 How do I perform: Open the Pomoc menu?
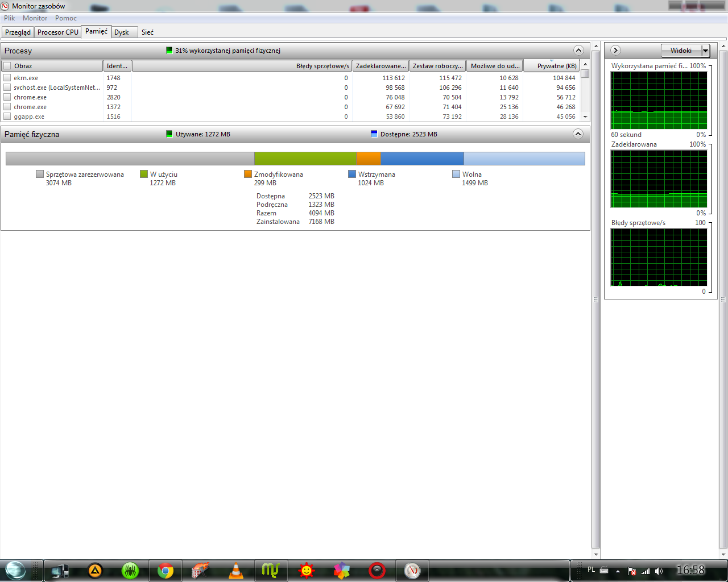[66, 18]
